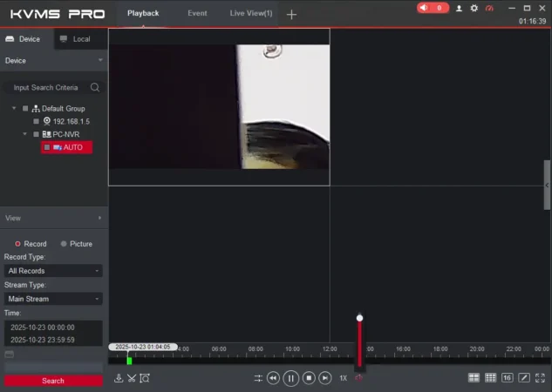The width and height of the screenshot is (552, 392).
Task: Click the Input Search Criteria field
Action: coord(45,87)
